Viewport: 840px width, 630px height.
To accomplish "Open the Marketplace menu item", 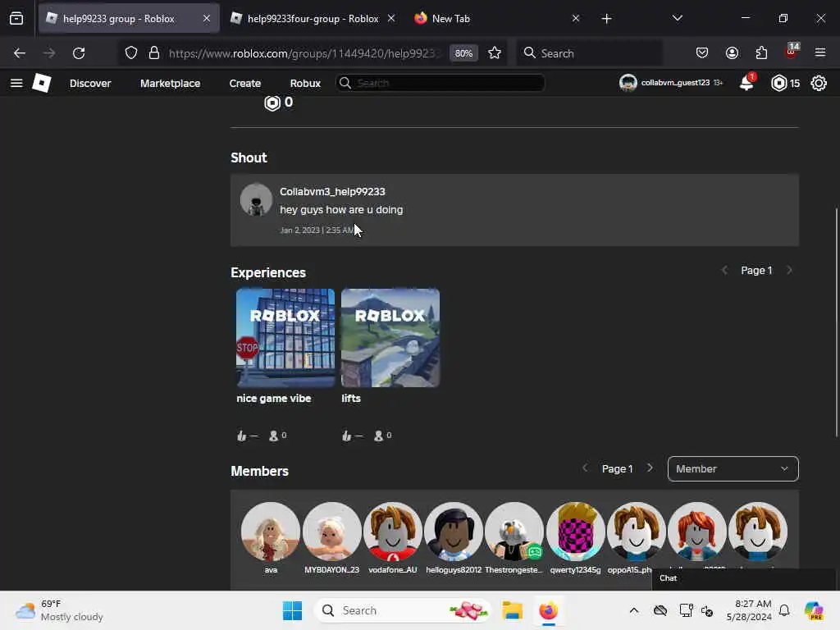I will coord(171,84).
